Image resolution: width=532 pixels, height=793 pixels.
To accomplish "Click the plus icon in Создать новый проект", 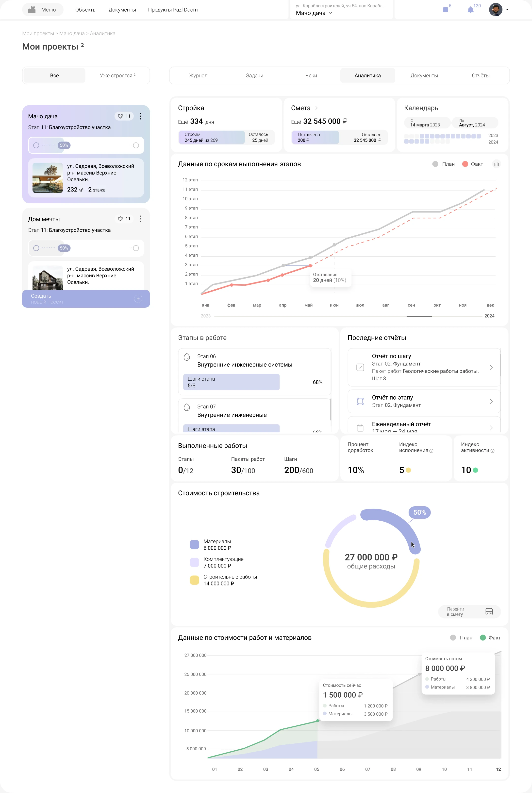I will 138,299.
